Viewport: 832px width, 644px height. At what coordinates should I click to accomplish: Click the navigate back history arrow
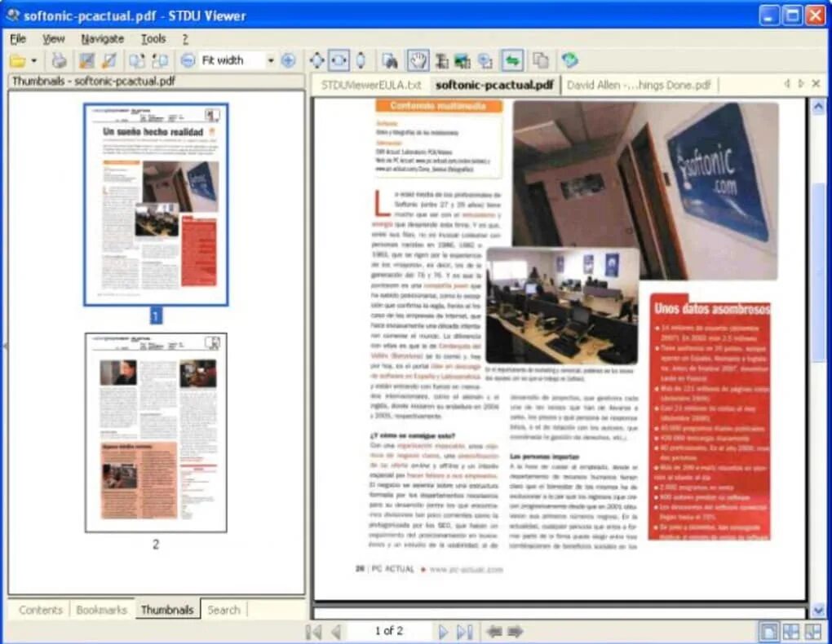click(x=494, y=631)
